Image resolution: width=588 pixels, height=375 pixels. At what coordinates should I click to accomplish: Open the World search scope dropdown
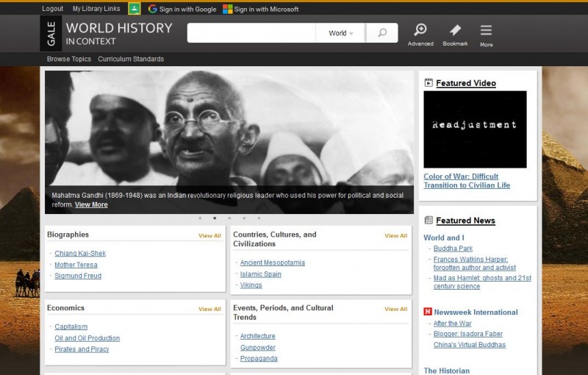click(x=341, y=33)
